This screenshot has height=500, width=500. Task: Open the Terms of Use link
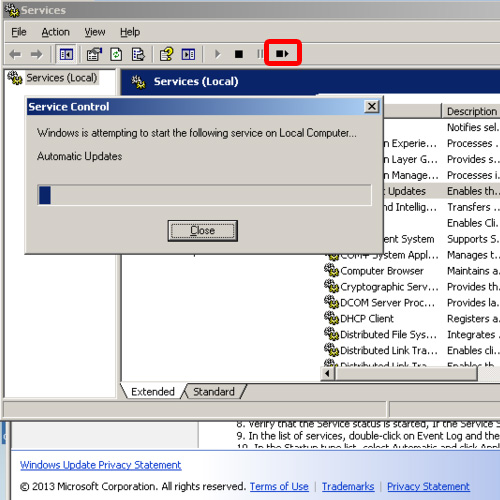(x=279, y=486)
